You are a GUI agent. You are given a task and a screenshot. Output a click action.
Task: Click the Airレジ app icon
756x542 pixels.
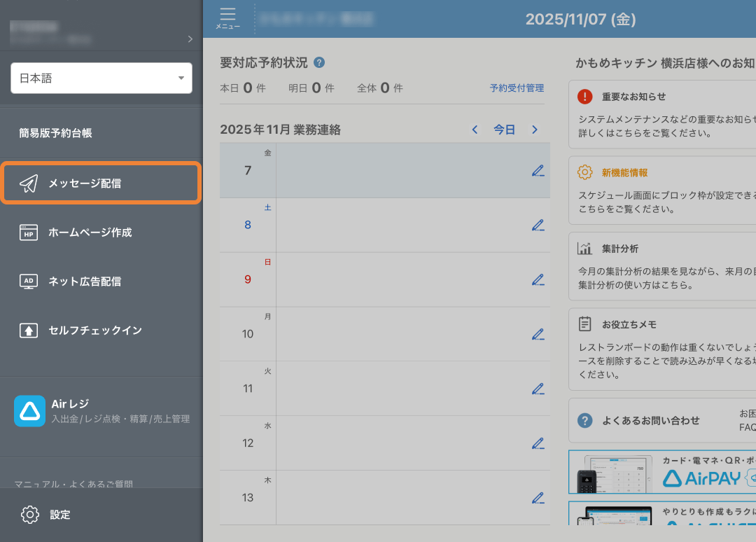coord(29,411)
